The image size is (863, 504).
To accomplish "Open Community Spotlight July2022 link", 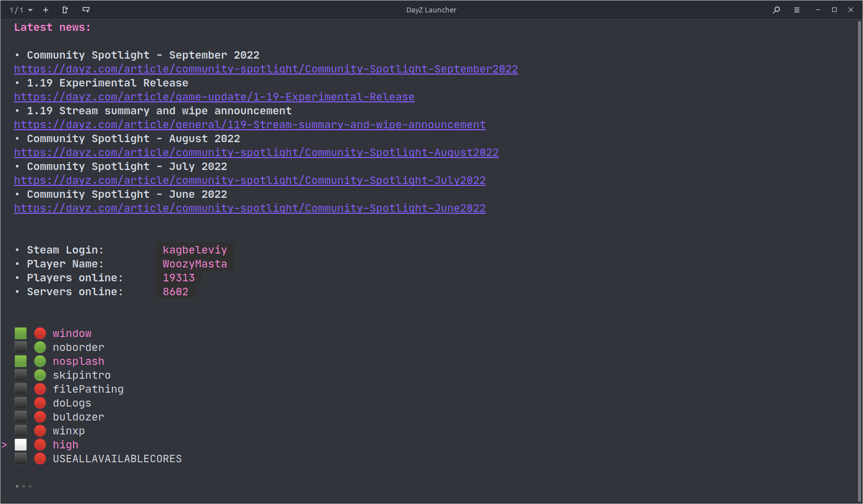I will 250,180.
